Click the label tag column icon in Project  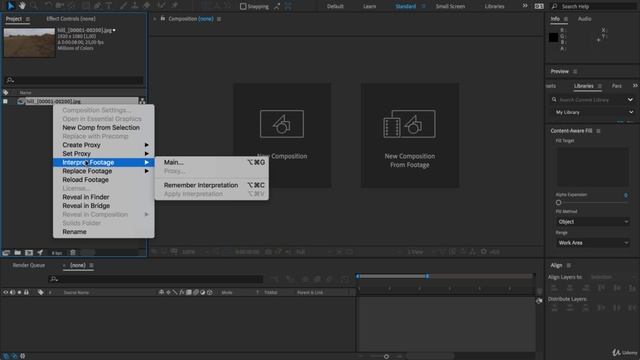coord(6,93)
